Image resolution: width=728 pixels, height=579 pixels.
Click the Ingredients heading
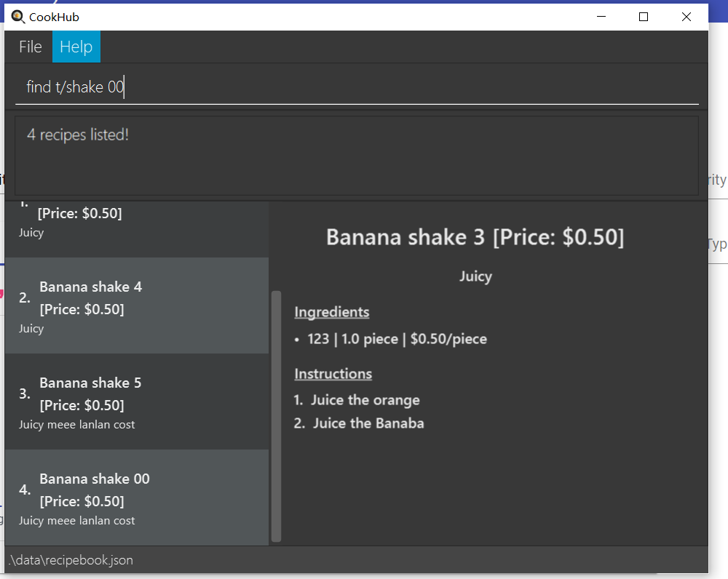pyautogui.click(x=331, y=312)
